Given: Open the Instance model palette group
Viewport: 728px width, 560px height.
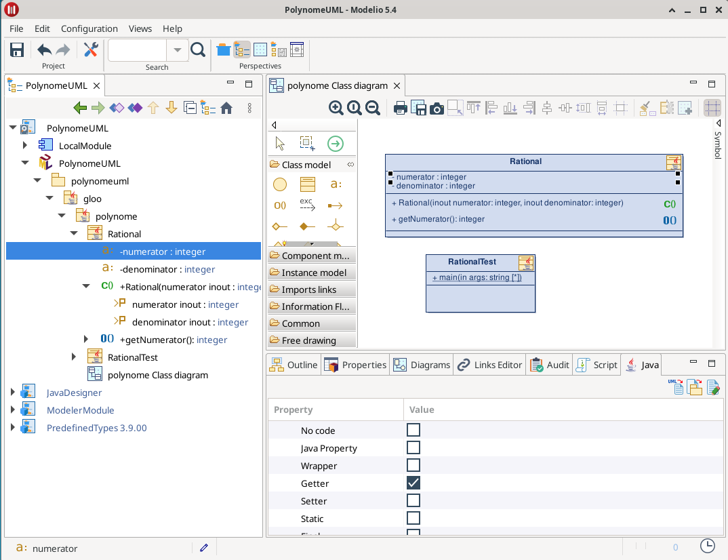Looking at the screenshot, I should click(x=312, y=273).
